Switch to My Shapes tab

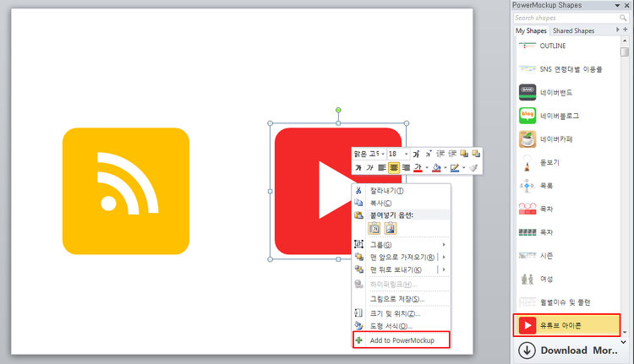(x=531, y=30)
